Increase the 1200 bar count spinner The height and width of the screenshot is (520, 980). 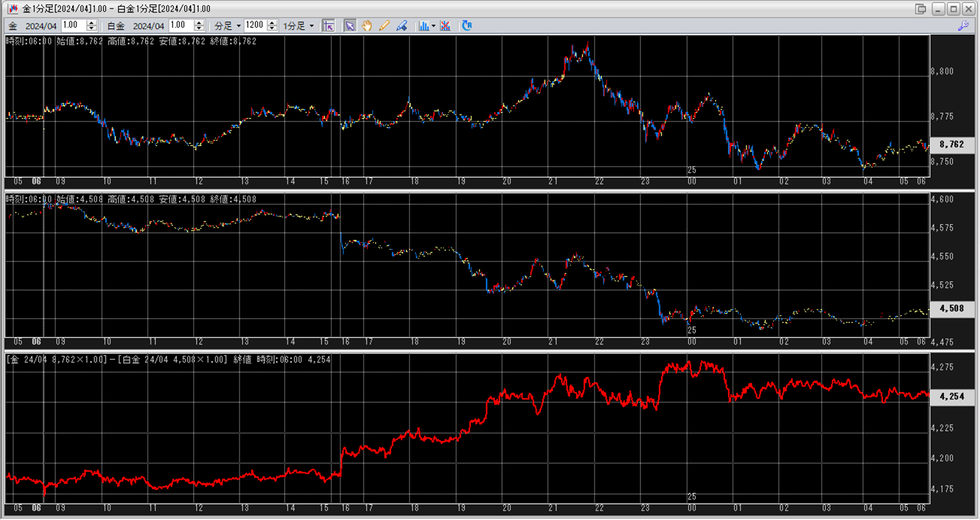click(x=272, y=23)
